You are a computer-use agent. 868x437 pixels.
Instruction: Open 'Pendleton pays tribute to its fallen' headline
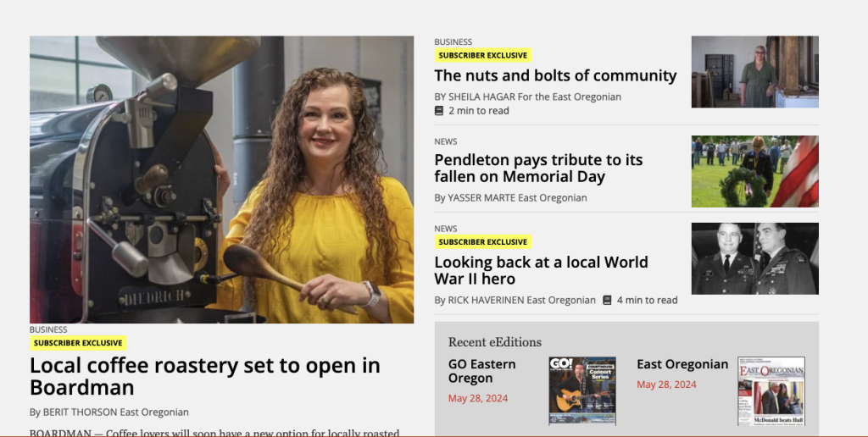click(538, 169)
